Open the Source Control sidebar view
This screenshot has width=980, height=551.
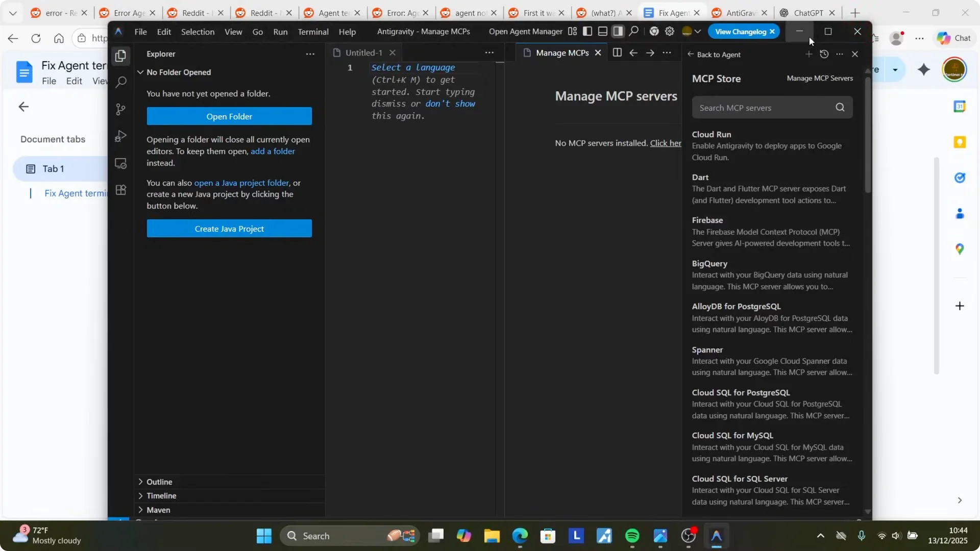(120, 109)
